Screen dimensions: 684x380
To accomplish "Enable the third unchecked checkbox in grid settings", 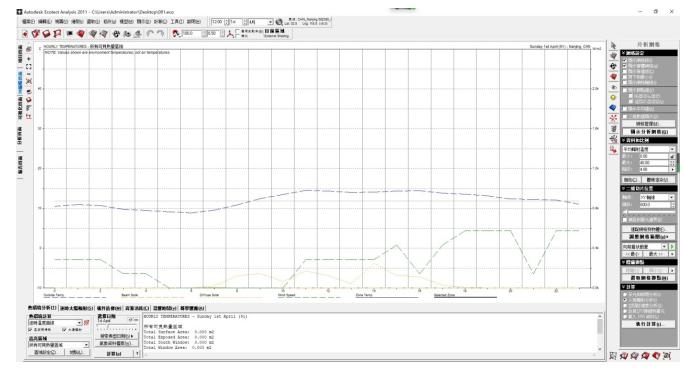I will click(625, 82).
